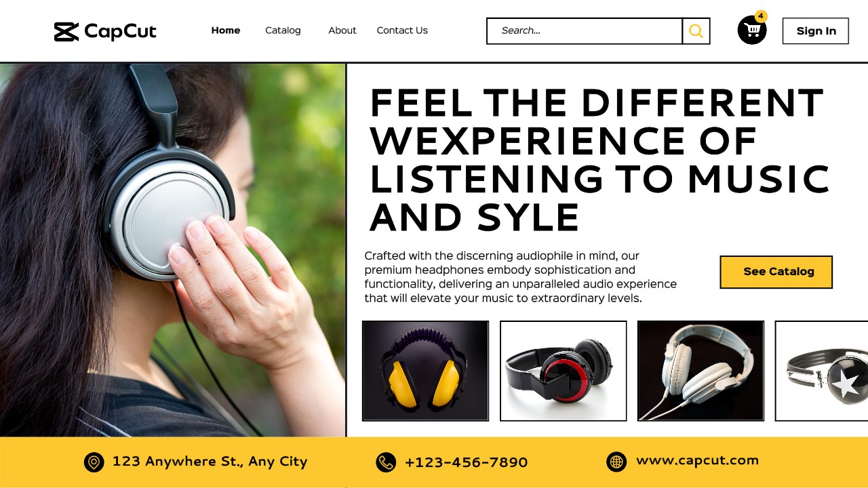Click the Sign In button
868x488 pixels.
pos(816,31)
